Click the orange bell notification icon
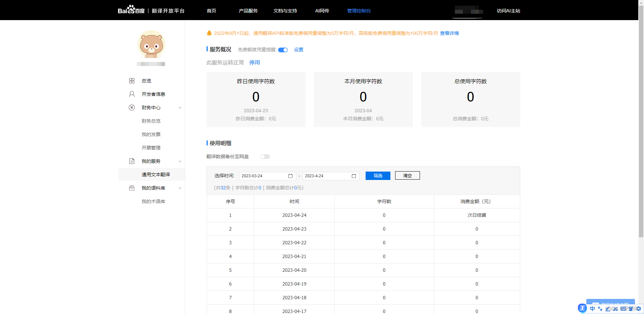 tap(209, 33)
